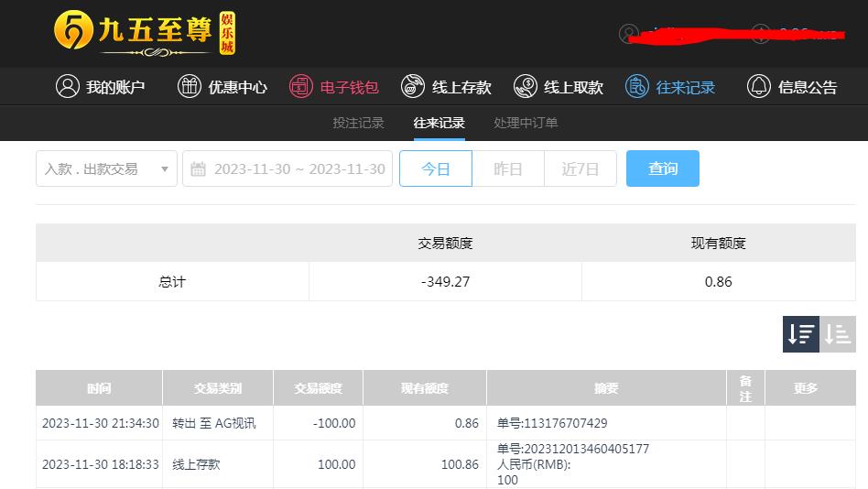Select the 近7日 date range

point(580,168)
